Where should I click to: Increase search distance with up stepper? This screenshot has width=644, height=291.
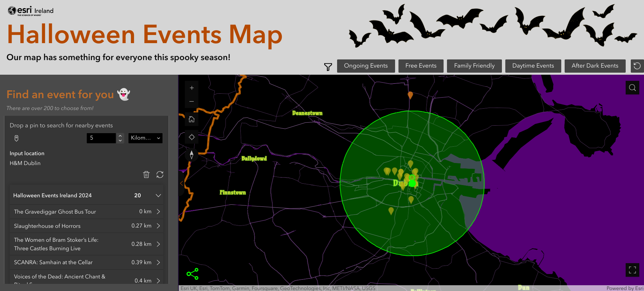click(120, 135)
